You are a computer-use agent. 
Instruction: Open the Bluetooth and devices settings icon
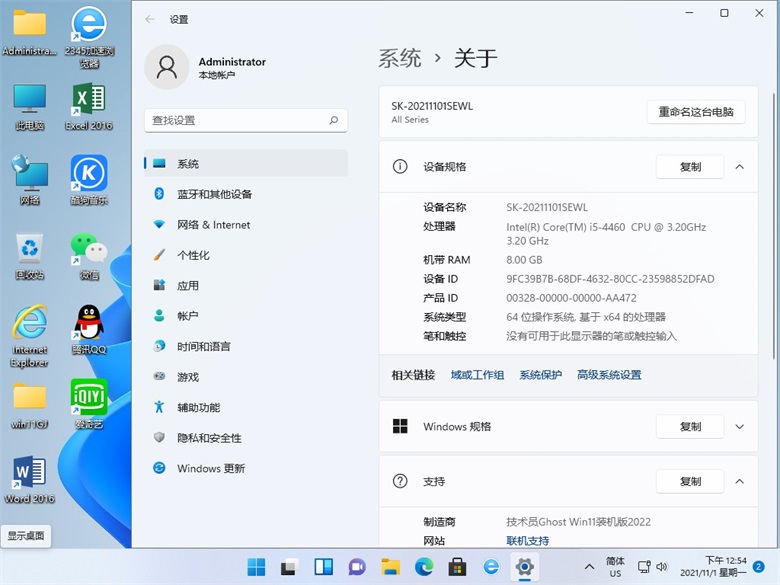click(x=159, y=194)
